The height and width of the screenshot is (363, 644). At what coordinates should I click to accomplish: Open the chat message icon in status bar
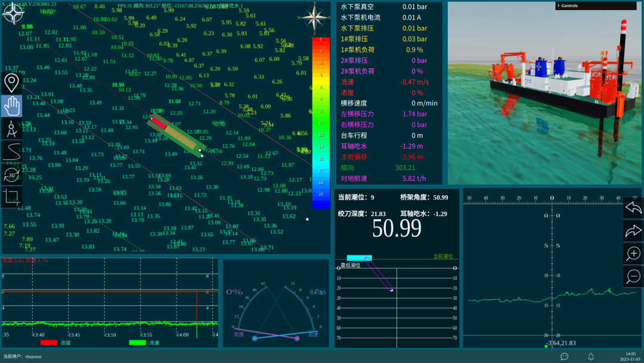point(564,356)
